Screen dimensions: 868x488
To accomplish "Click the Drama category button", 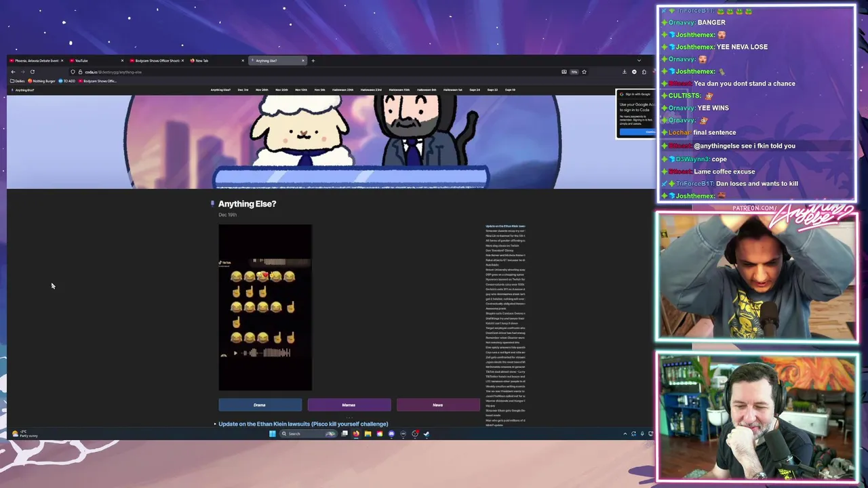I will [x=260, y=405].
